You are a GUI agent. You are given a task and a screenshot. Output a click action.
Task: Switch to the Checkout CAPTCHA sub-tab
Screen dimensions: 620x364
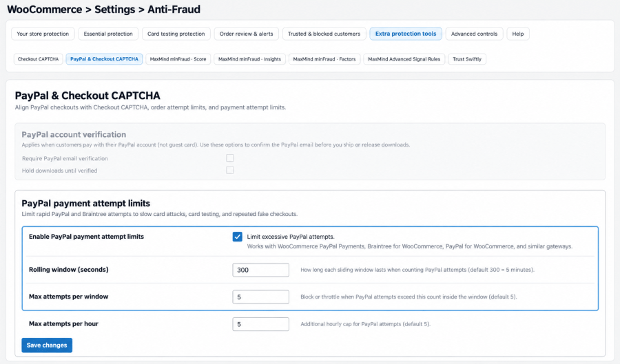[38, 59]
